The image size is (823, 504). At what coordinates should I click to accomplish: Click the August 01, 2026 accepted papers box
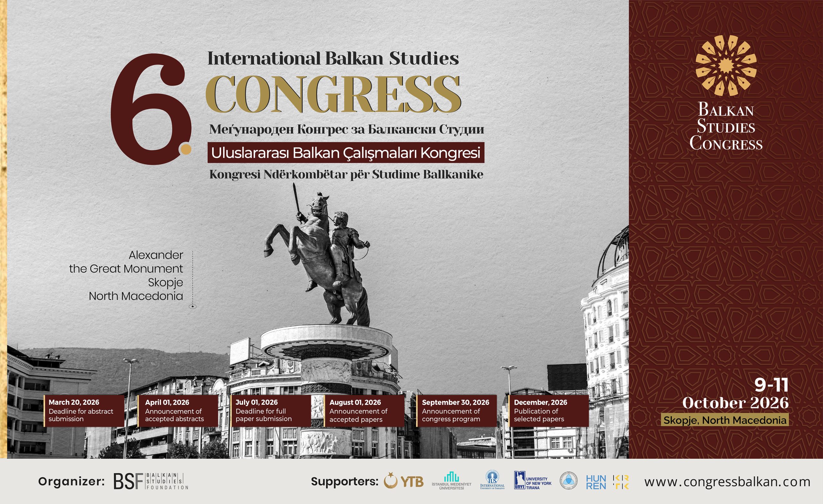(x=364, y=411)
